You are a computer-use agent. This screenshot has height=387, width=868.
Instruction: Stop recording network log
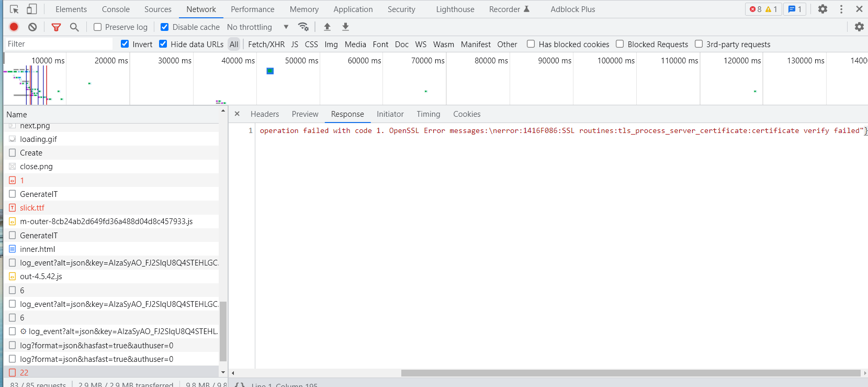[x=14, y=27]
